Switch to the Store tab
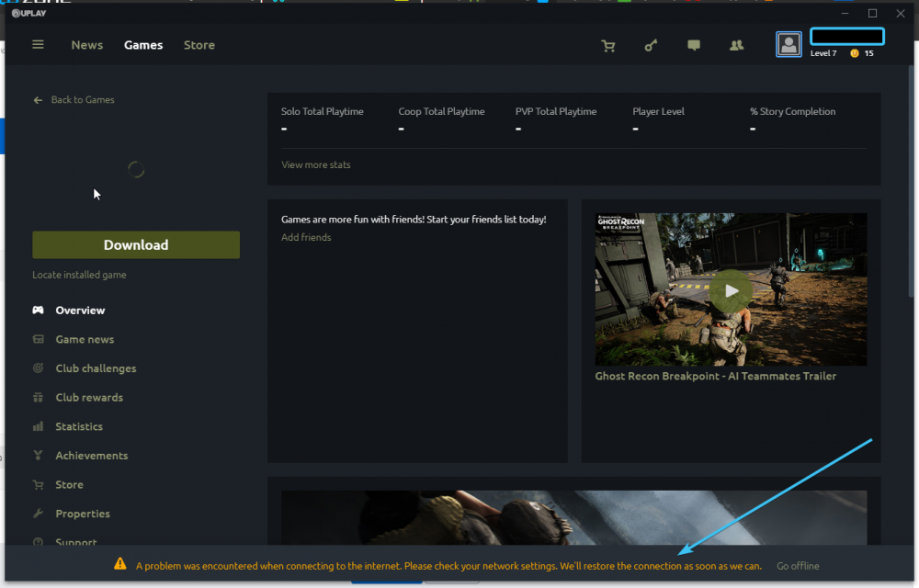This screenshot has height=588, width=919. pos(199,45)
